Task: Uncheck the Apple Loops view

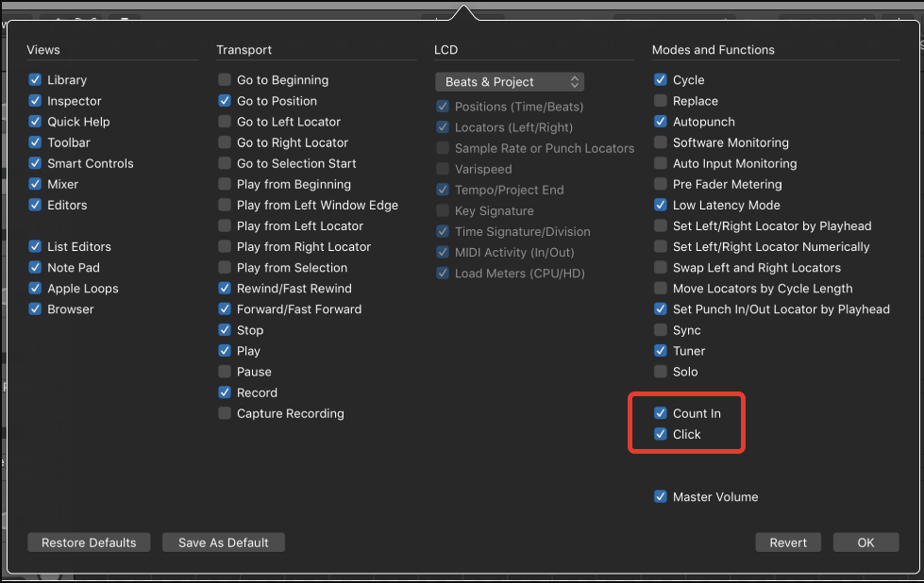Action: [35, 288]
